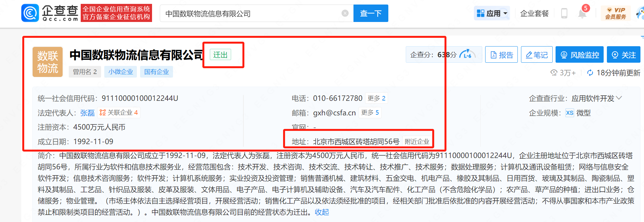644x222 pixels.
Task: Expand 企查查行业 应用软件开发 chevron
Action: coord(619,98)
